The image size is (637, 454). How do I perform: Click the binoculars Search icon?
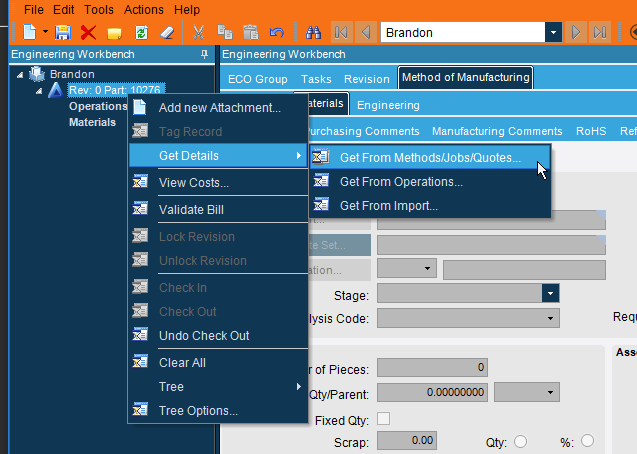click(x=314, y=32)
